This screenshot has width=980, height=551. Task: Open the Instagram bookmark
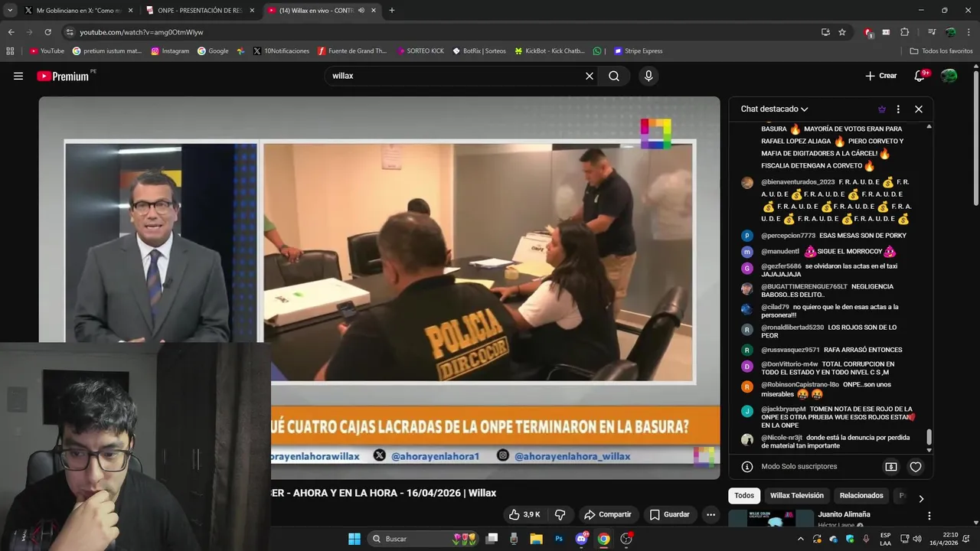coord(170,51)
